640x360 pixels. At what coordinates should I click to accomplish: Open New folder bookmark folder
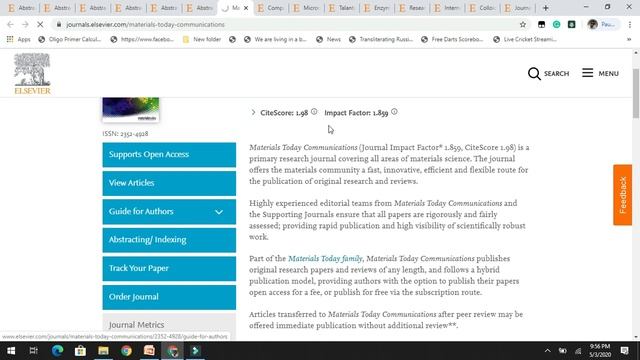pos(202,39)
